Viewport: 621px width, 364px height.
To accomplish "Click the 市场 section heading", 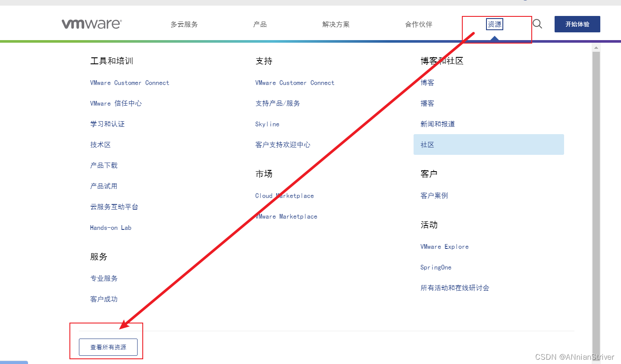I will 264,174.
